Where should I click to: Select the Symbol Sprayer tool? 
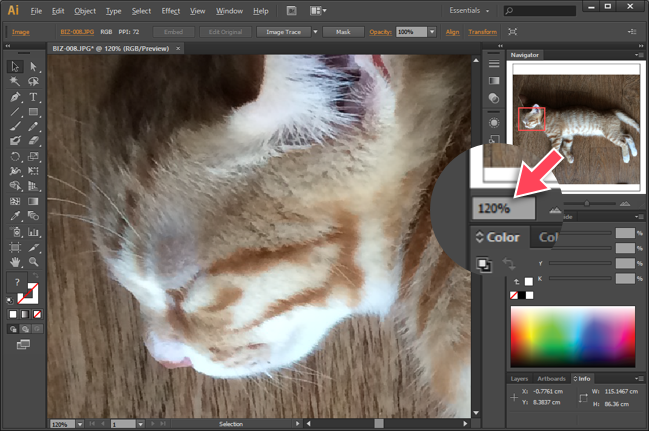(15, 232)
